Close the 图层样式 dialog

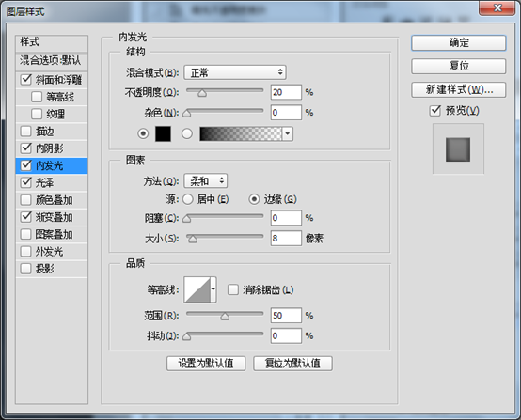[497, 8]
